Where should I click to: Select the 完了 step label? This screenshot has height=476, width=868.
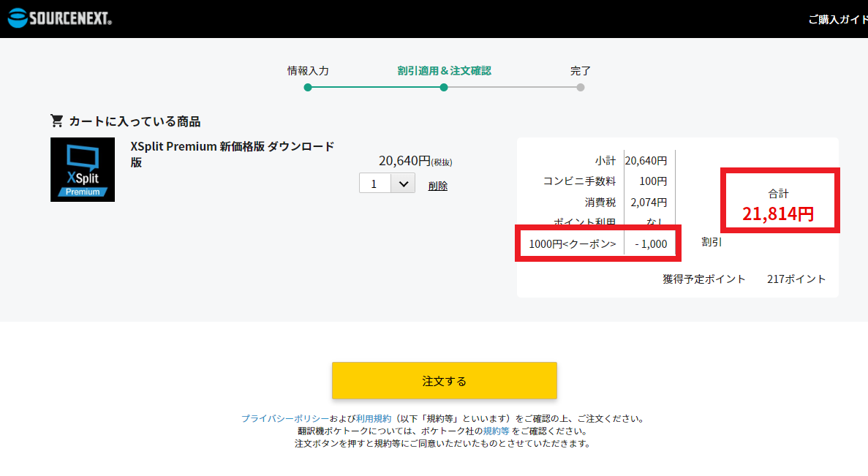pyautogui.click(x=580, y=71)
